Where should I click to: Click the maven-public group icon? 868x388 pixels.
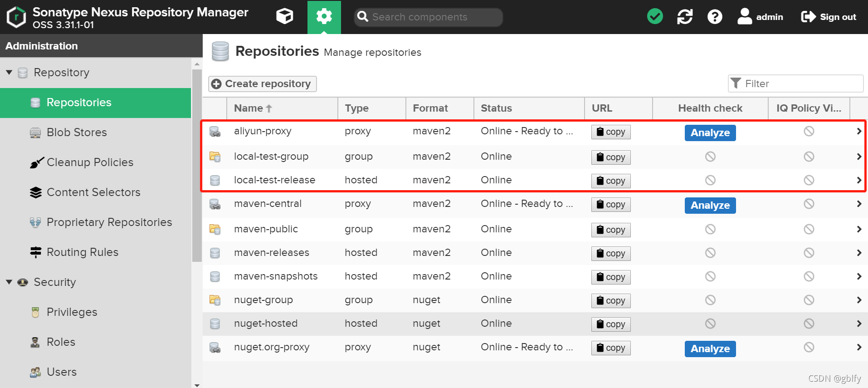coord(215,229)
